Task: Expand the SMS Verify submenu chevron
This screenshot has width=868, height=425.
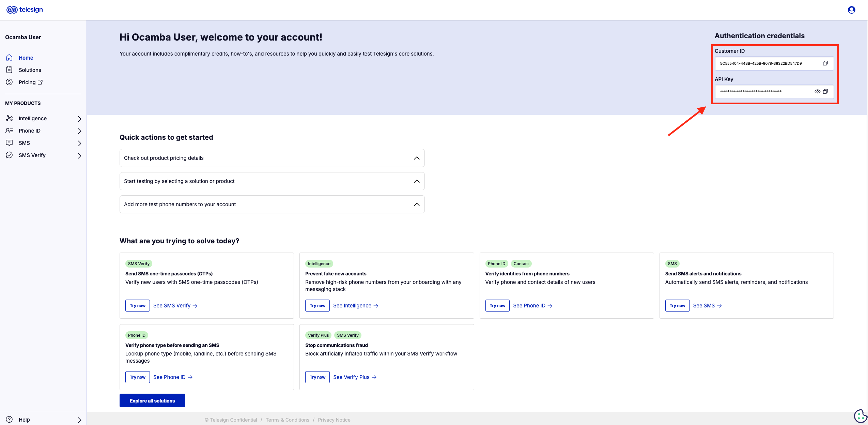Action: 79,155
